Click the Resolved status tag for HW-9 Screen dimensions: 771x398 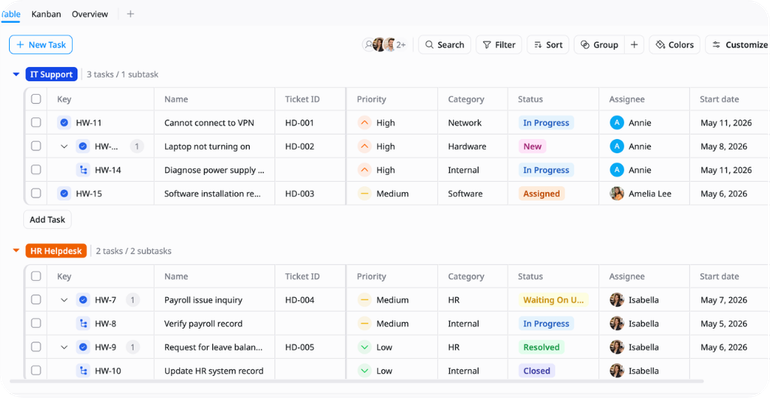point(541,347)
